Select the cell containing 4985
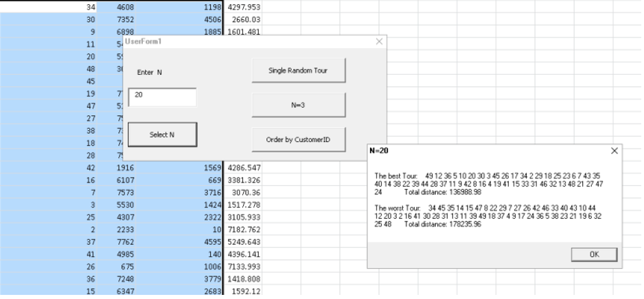The height and width of the screenshot is (299, 644). 117,254
